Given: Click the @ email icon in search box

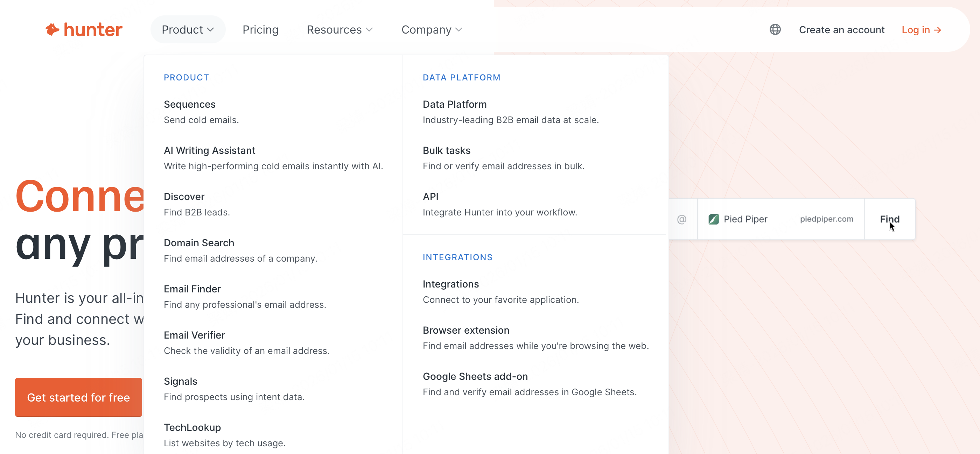Looking at the screenshot, I should tap(681, 219).
